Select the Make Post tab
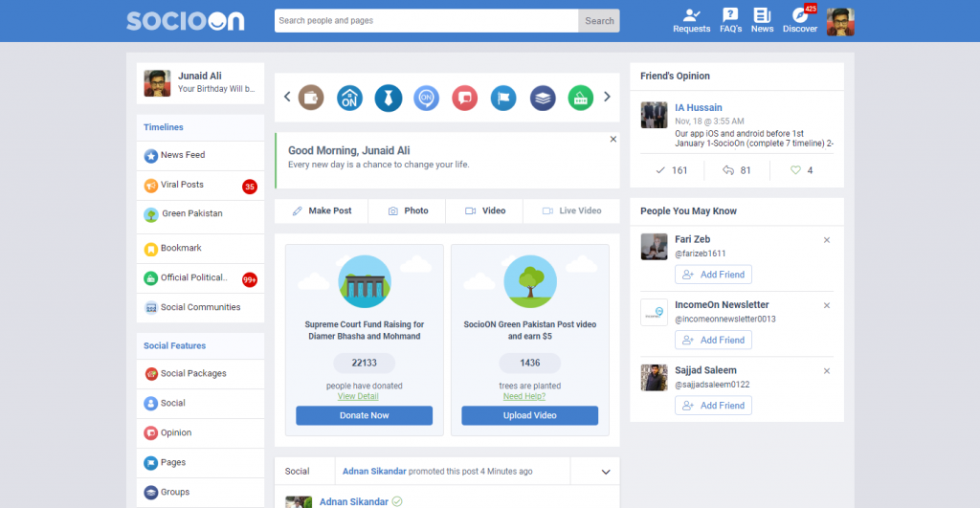Screen dimensions: 980x508 coord(322,210)
